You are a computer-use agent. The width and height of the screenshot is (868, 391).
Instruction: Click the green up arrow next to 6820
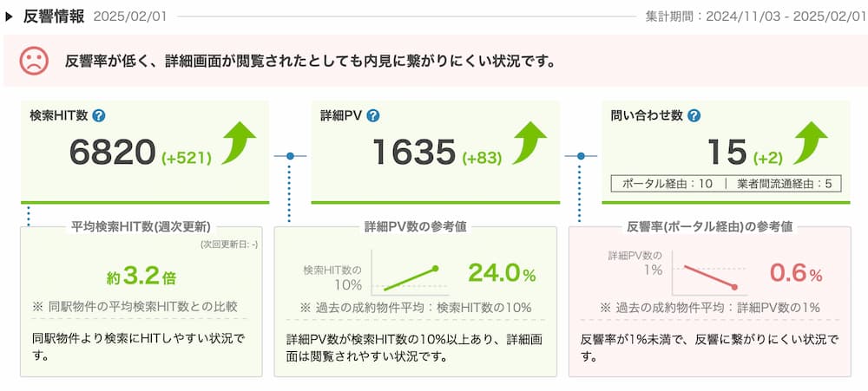(239, 144)
